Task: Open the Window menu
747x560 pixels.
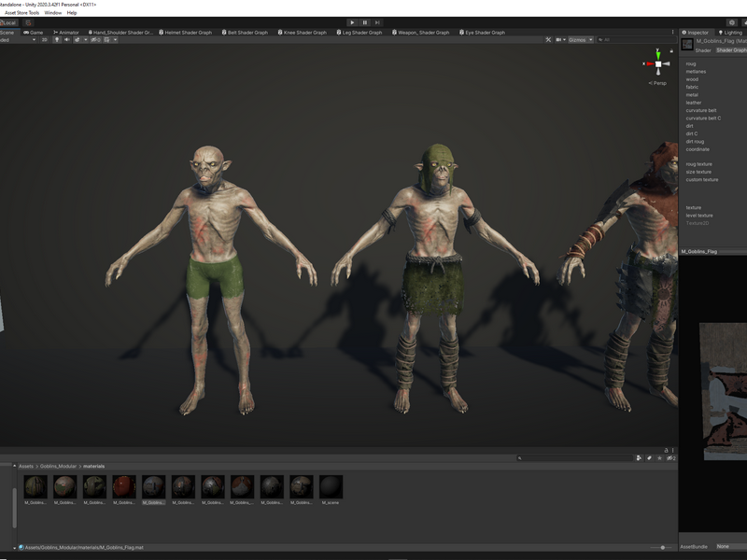Action: coord(53,13)
